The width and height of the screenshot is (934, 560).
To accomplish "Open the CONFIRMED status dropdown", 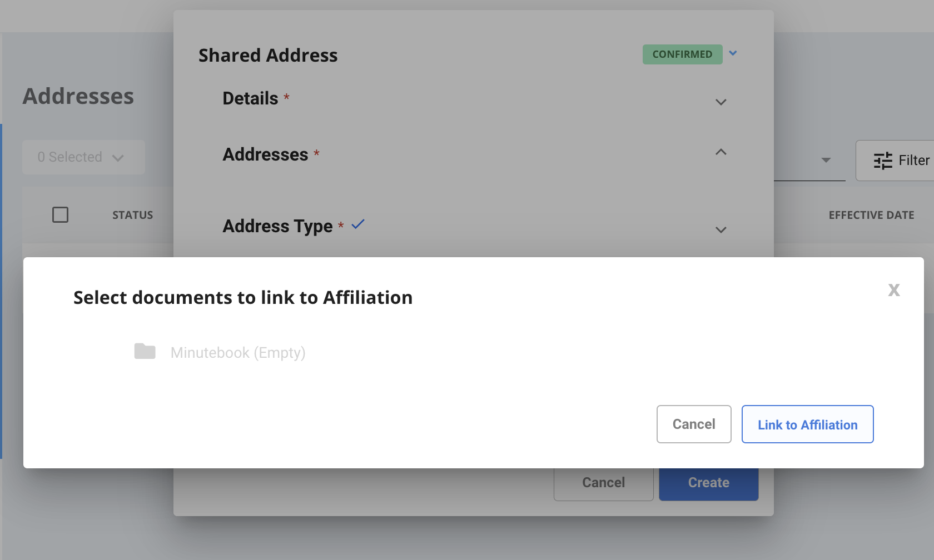I will tap(733, 53).
